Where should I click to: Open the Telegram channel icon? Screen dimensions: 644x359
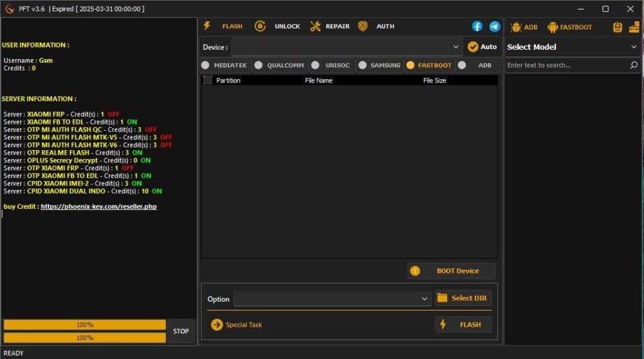click(494, 26)
